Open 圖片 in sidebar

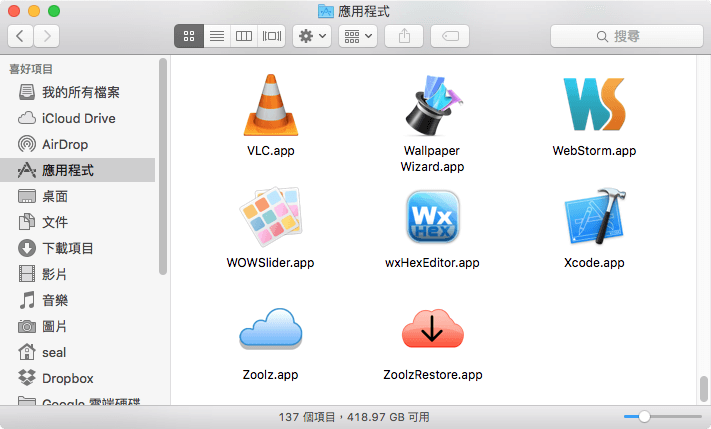point(78,326)
